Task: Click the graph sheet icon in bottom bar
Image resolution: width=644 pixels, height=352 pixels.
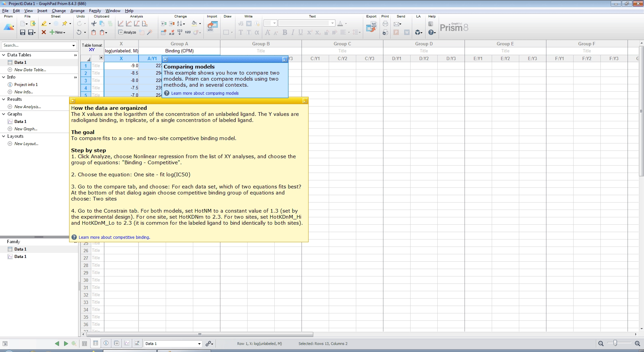Action: [127, 343]
